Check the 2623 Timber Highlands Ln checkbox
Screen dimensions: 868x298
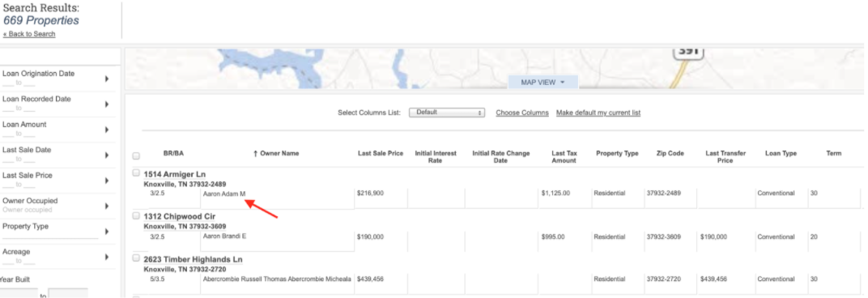(136, 258)
